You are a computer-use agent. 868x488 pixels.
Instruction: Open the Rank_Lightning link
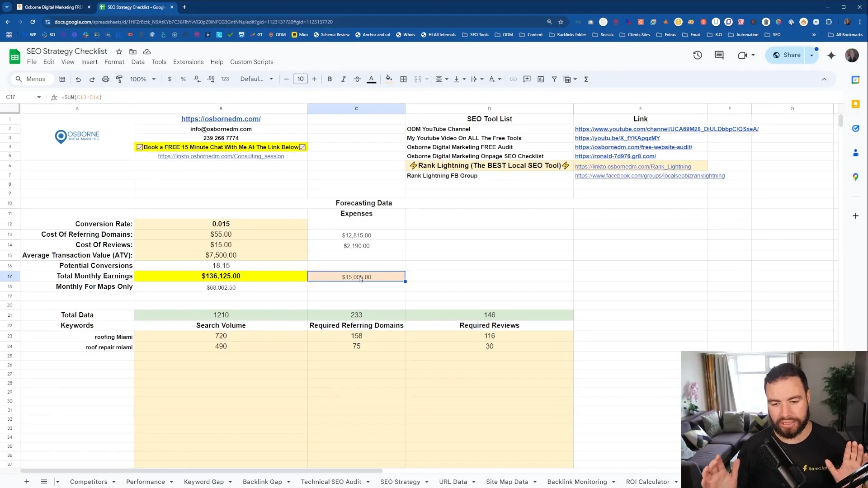click(633, 167)
